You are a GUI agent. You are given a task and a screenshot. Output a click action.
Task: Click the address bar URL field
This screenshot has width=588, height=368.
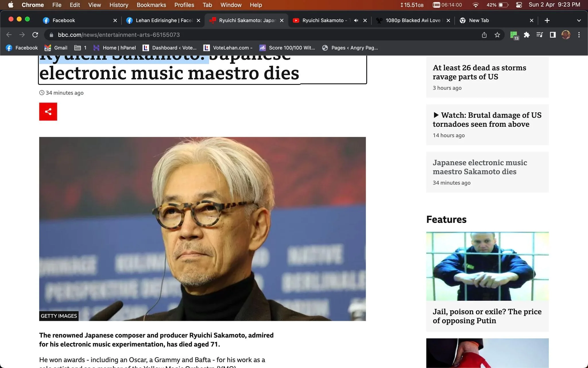click(x=258, y=35)
